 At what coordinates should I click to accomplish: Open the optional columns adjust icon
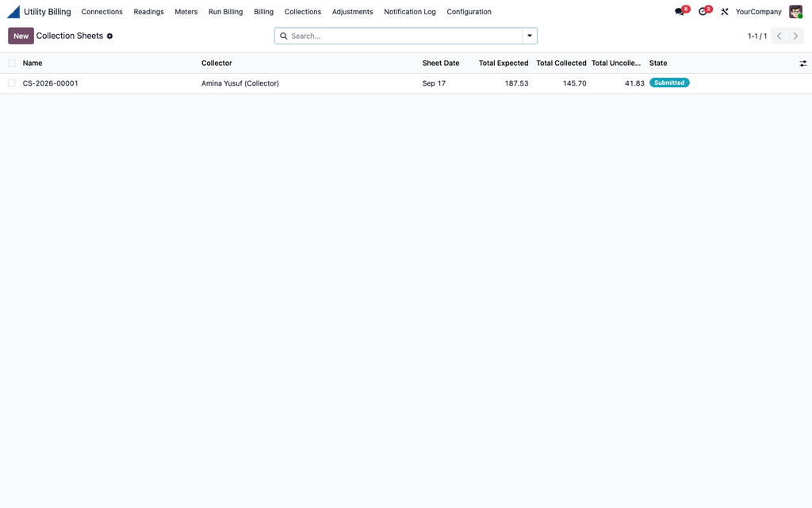[x=802, y=63]
